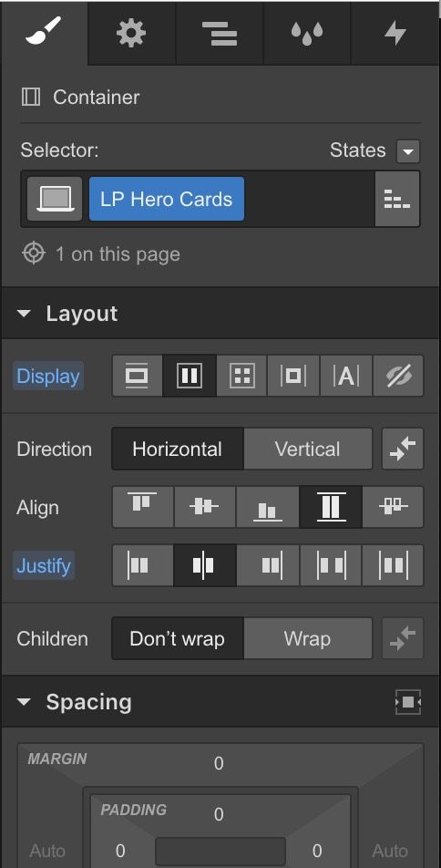Choose Don't wrap children option
Image resolution: width=441 pixels, height=868 pixels.
click(x=178, y=639)
